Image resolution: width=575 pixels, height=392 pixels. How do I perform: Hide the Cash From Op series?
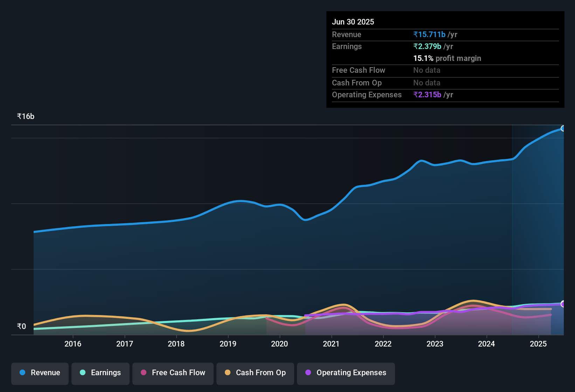coord(255,373)
